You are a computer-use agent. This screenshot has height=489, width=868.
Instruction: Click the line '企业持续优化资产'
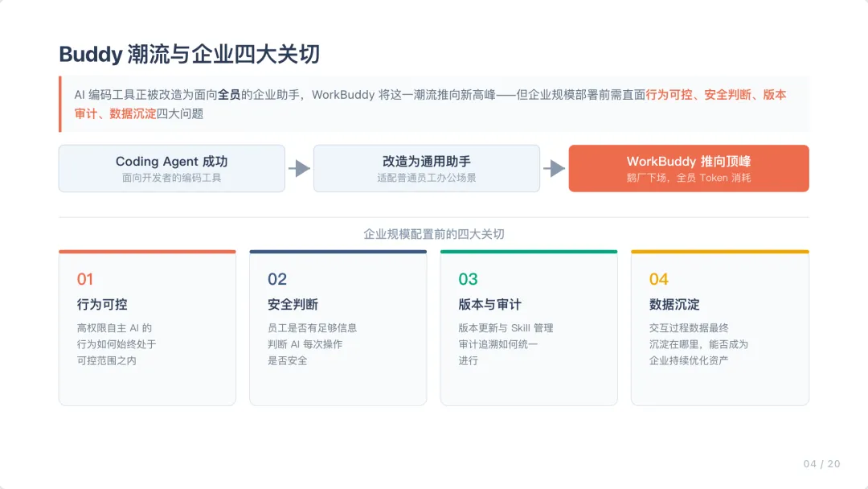click(689, 360)
